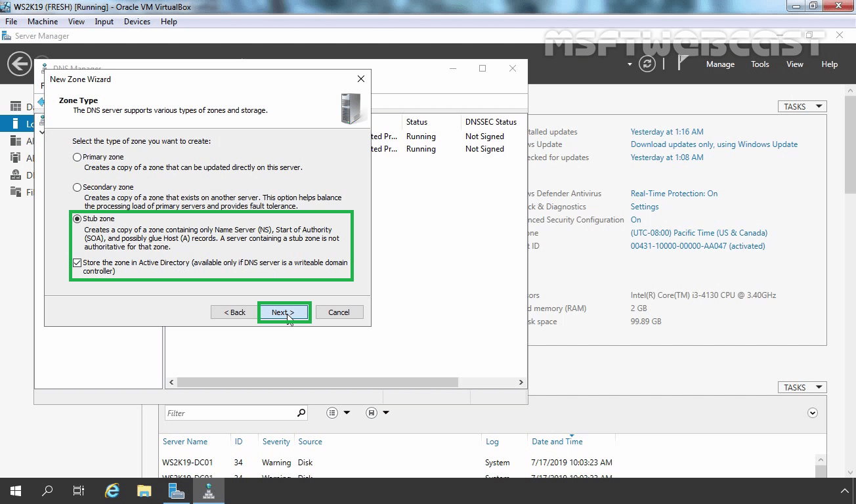
Task: Open the events list criteria dropdown
Action: point(339,413)
